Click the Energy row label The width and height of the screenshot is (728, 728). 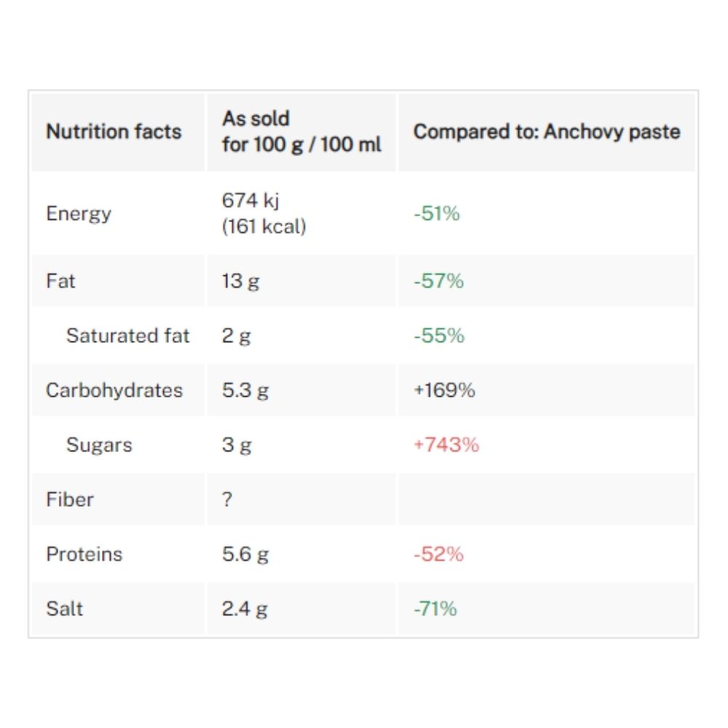79,213
